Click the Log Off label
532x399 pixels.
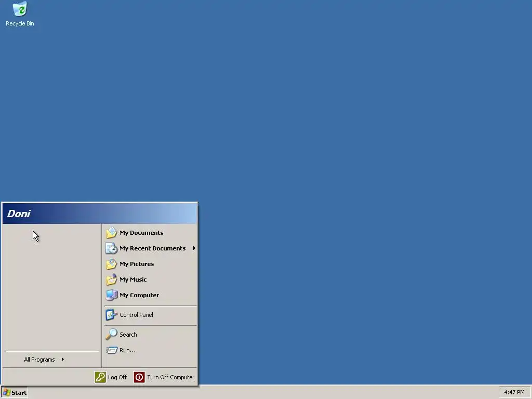117,377
